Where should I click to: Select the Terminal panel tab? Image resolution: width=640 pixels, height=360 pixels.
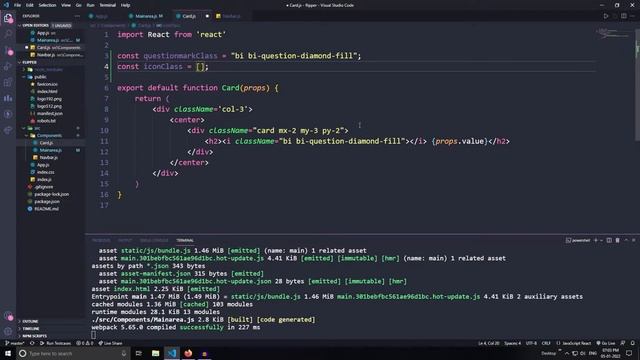[185, 240]
